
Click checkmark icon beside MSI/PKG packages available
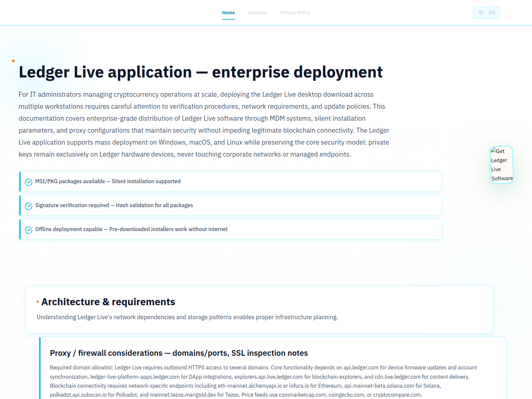[x=29, y=182]
